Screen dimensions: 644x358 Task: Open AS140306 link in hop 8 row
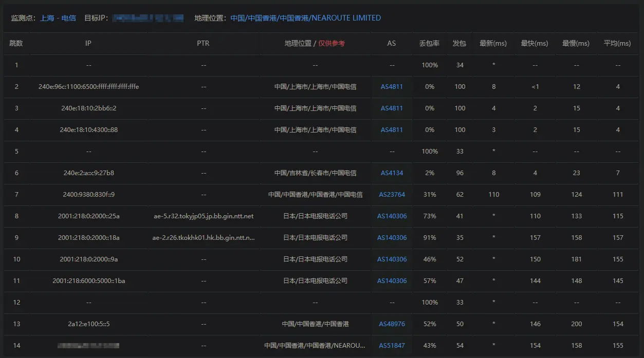(x=392, y=216)
